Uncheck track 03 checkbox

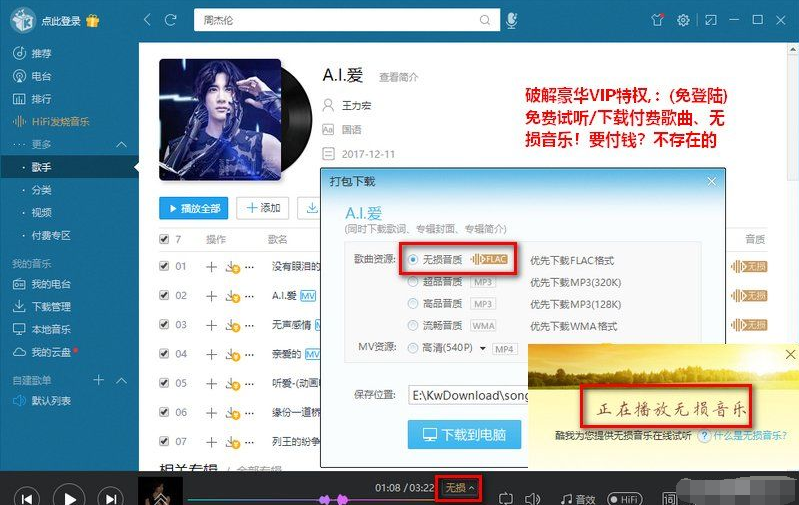click(164, 324)
